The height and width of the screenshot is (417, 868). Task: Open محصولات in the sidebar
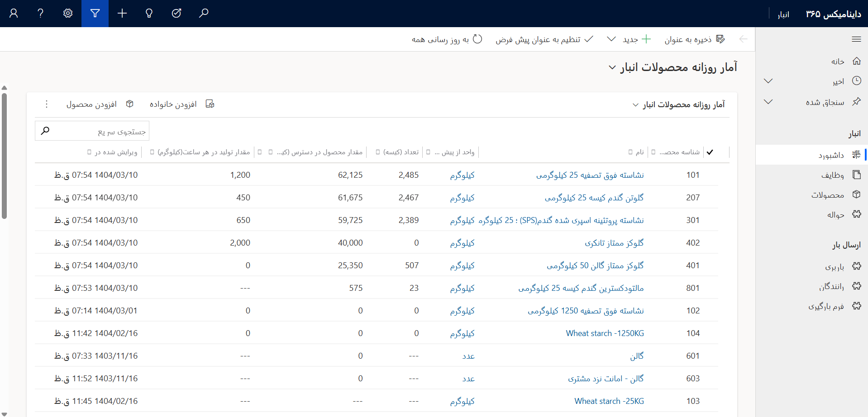827,194
